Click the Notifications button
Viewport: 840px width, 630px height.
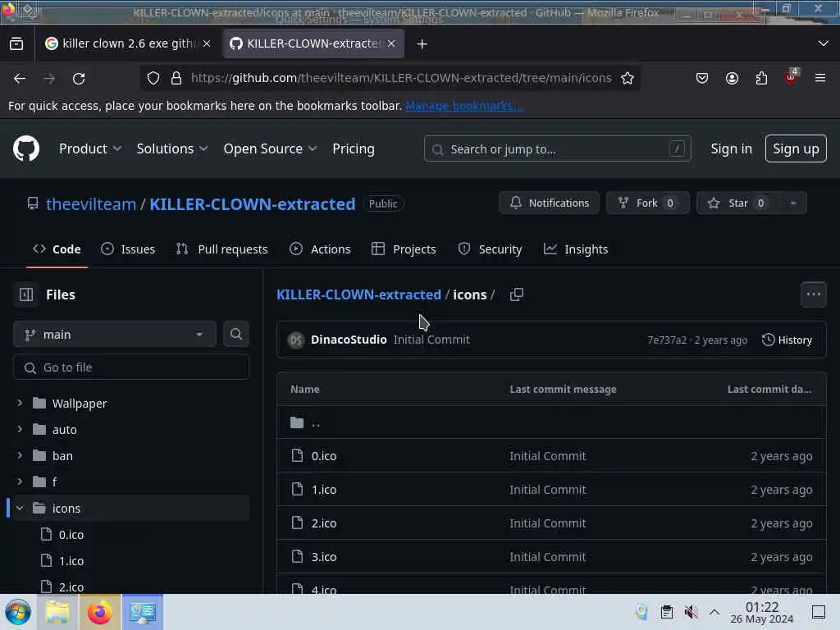(x=549, y=203)
